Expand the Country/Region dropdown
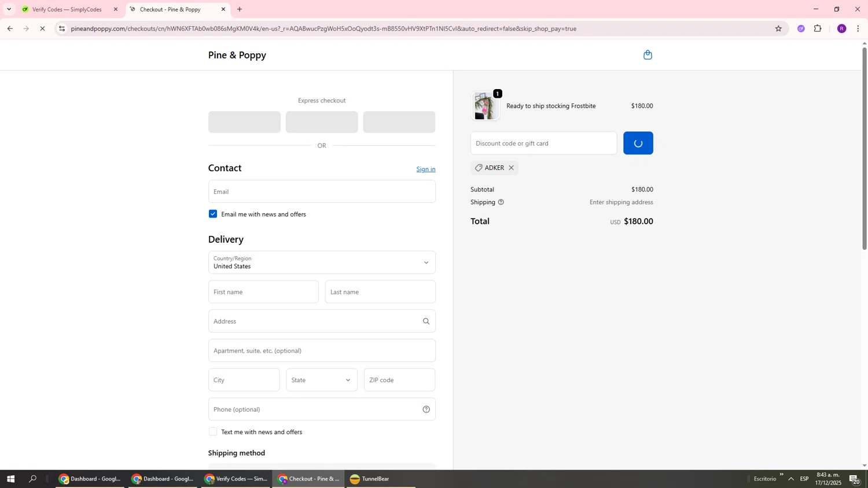868x488 pixels. coord(322,263)
